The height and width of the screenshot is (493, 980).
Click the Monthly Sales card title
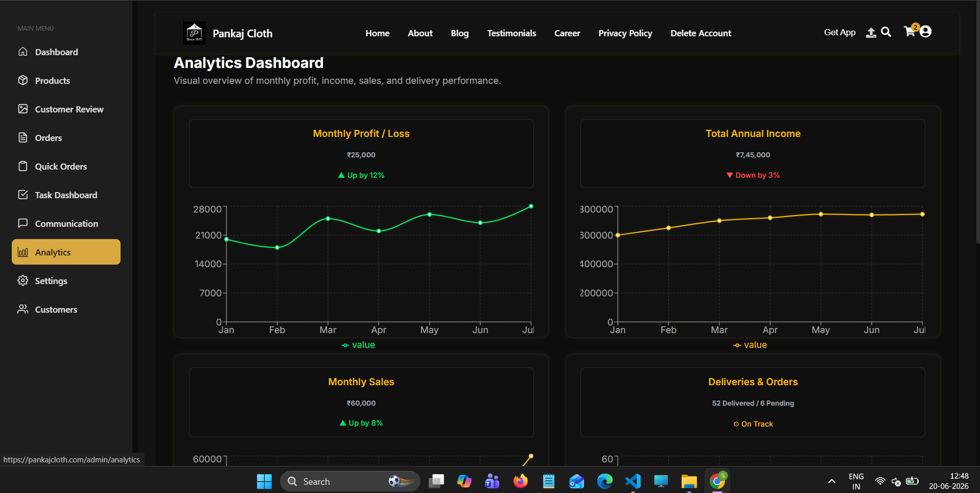point(361,382)
